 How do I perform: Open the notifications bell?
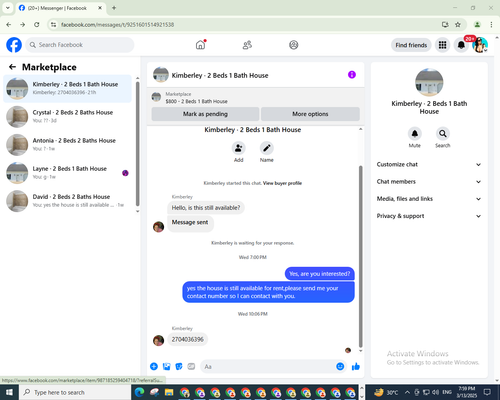pyautogui.click(x=461, y=45)
